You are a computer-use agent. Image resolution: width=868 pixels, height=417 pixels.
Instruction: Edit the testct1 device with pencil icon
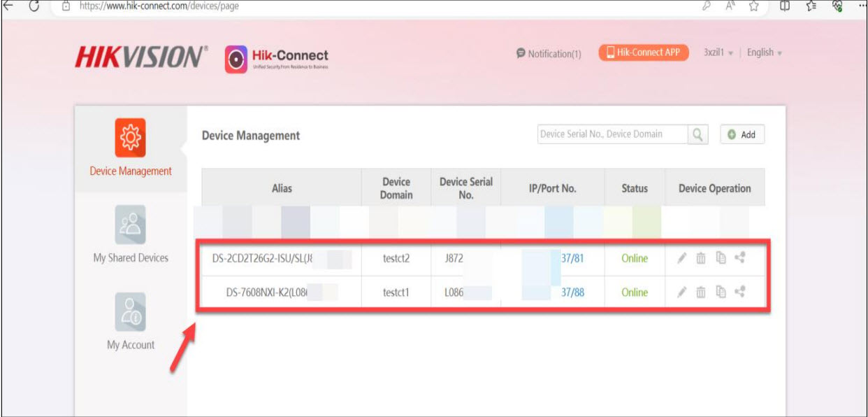[x=682, y=292]
